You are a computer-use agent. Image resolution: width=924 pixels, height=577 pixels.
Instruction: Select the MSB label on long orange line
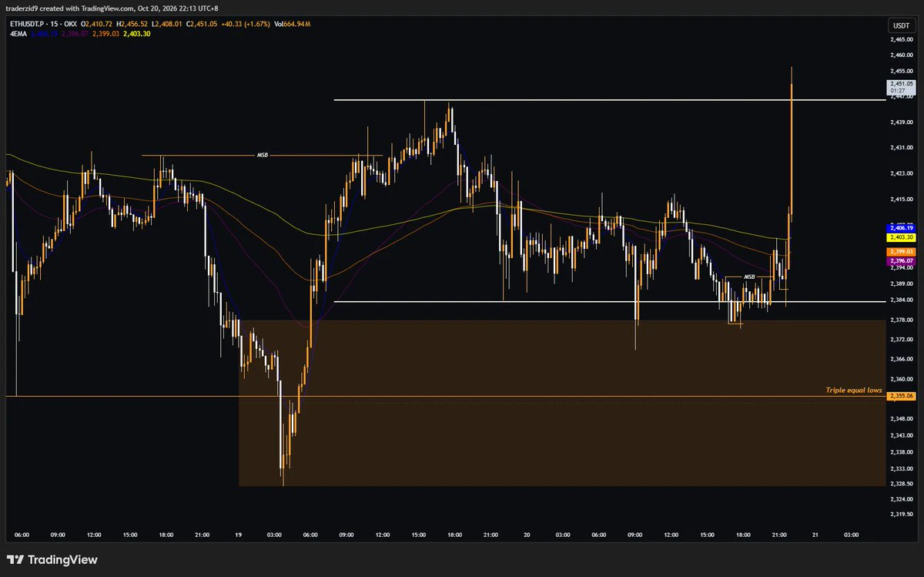coord(263,156)
